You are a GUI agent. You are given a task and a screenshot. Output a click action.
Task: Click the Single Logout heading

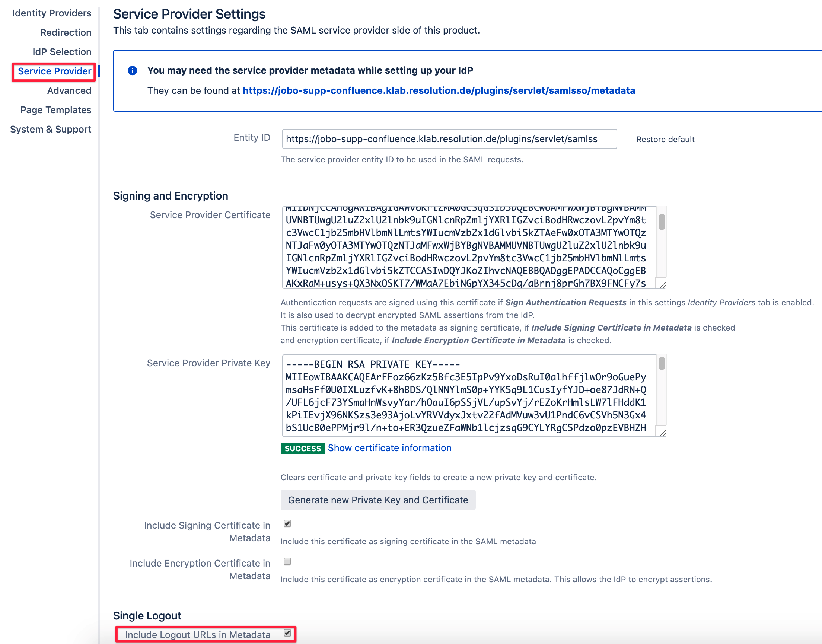point(147,616)
